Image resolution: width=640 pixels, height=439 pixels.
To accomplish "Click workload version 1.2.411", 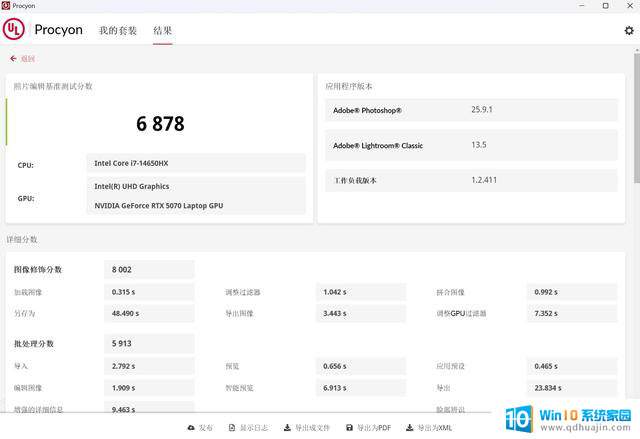I will point(484,180).
